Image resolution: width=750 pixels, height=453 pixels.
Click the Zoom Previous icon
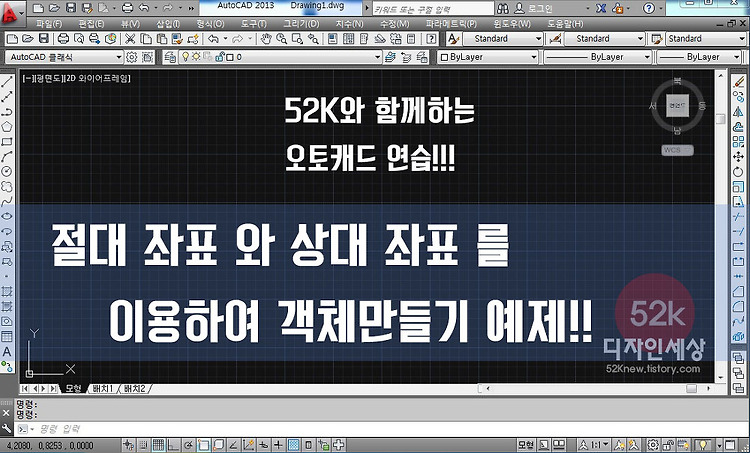[x=313, y=39]
